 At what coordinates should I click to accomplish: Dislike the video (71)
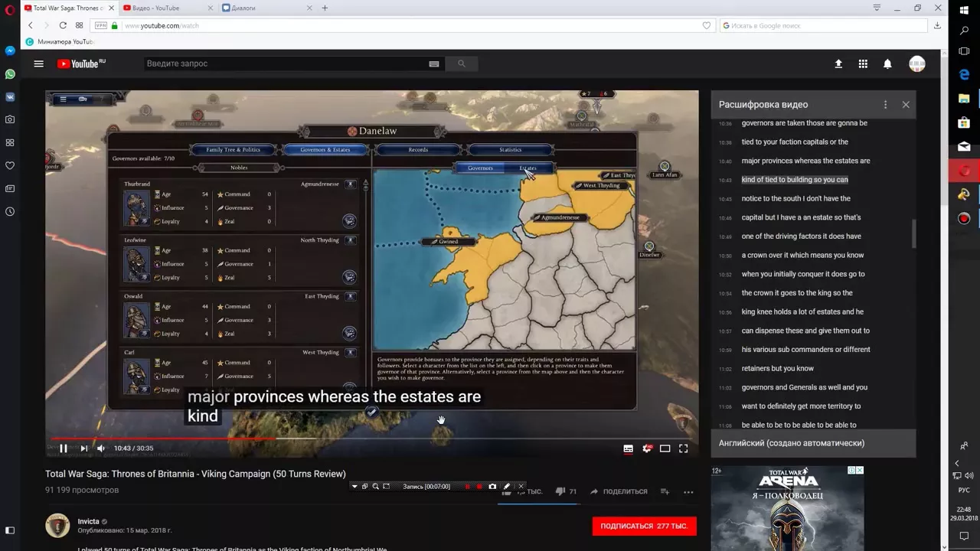pyautogui.click(x=565, y=491)
